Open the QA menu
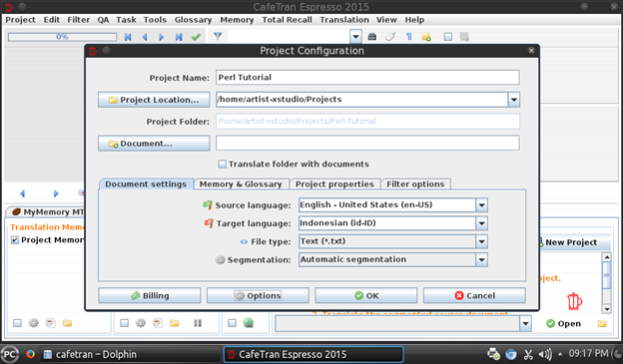Screen dimensions: 623x364 click(x=103, y=20)
